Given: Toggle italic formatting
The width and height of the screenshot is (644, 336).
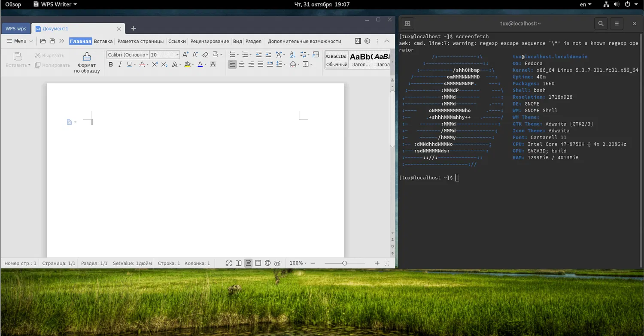Looking at the screenshot, I should tap(120, 64).
